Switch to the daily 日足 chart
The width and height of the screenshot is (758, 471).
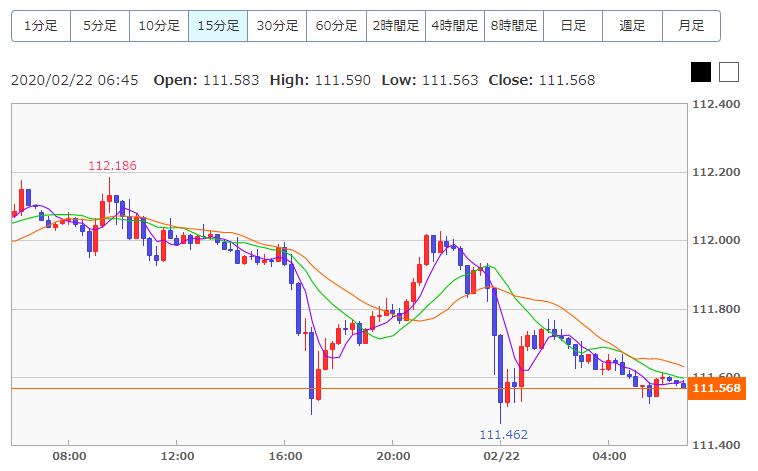(573, 26)
